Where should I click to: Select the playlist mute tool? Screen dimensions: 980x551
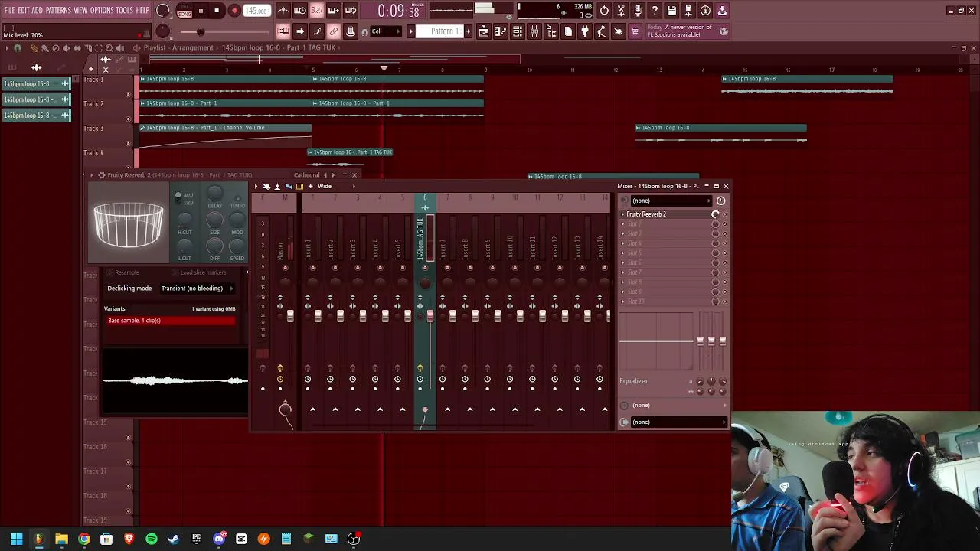click(67, 48)
